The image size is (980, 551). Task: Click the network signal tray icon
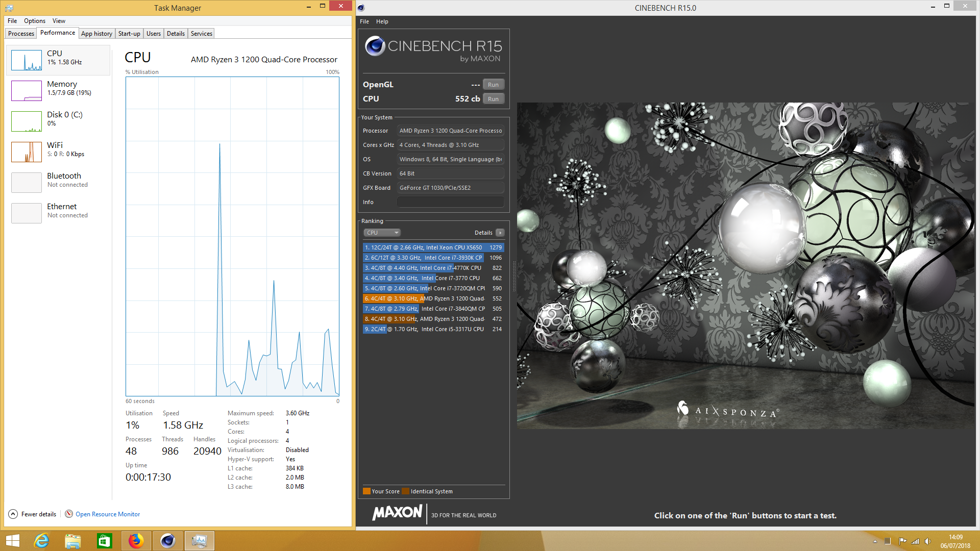(915, 541)
